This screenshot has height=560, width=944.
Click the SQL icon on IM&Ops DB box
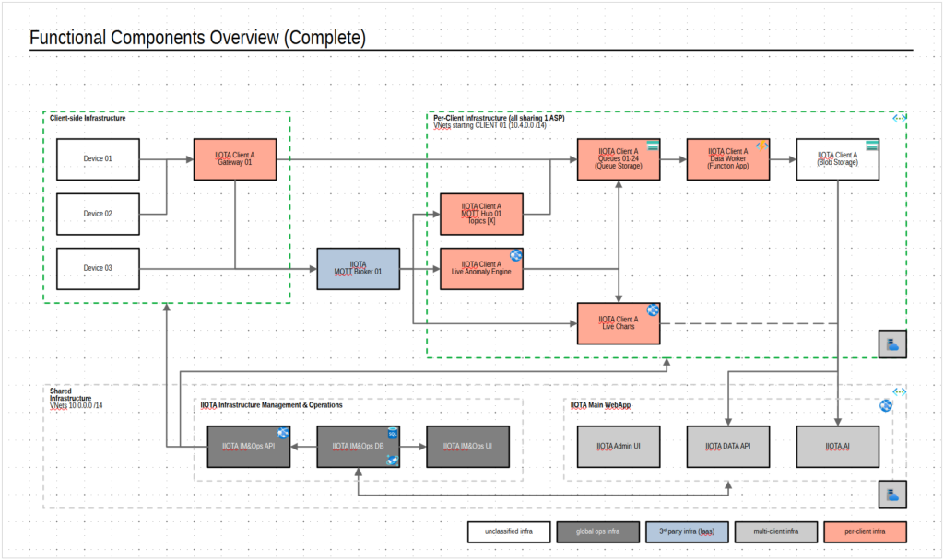tap(392, 431)
